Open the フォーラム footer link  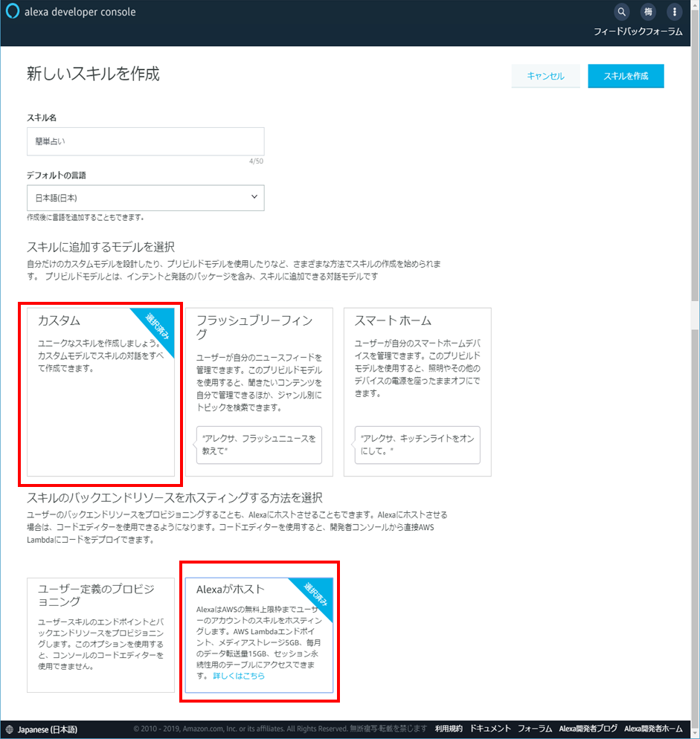534,729
